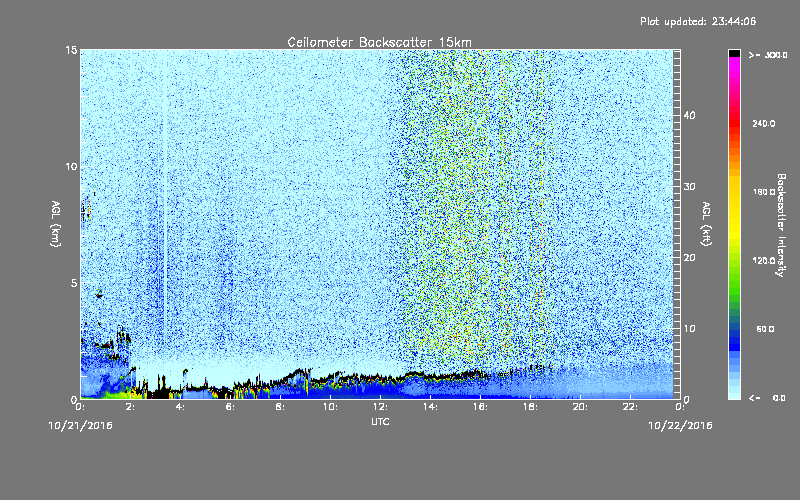This screenshot has width=800, height=500.
Task: Click the 12: hour tick on the time axis
Action: (x=381, y=407)
